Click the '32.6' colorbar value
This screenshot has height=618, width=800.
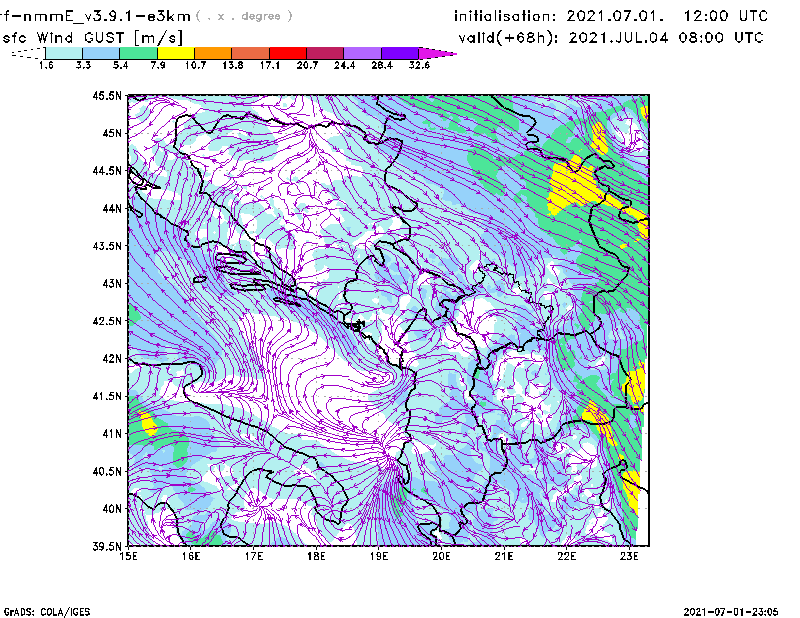coord(419,65)
